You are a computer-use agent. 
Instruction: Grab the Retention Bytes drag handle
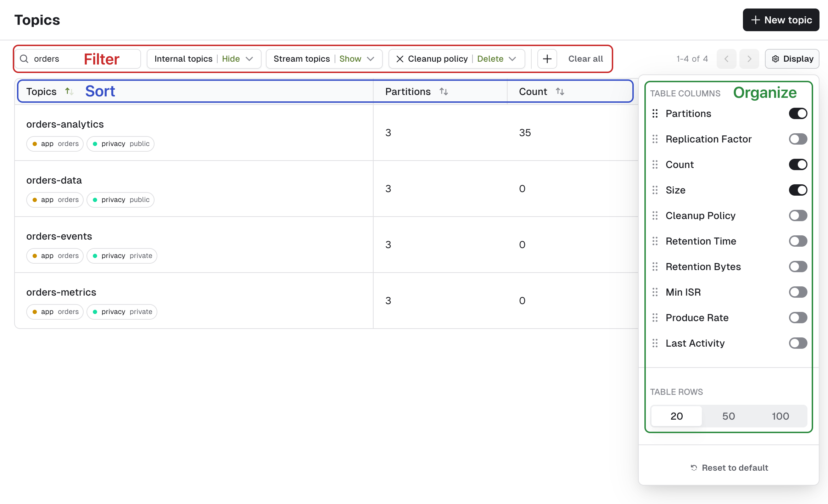(655, 267)
